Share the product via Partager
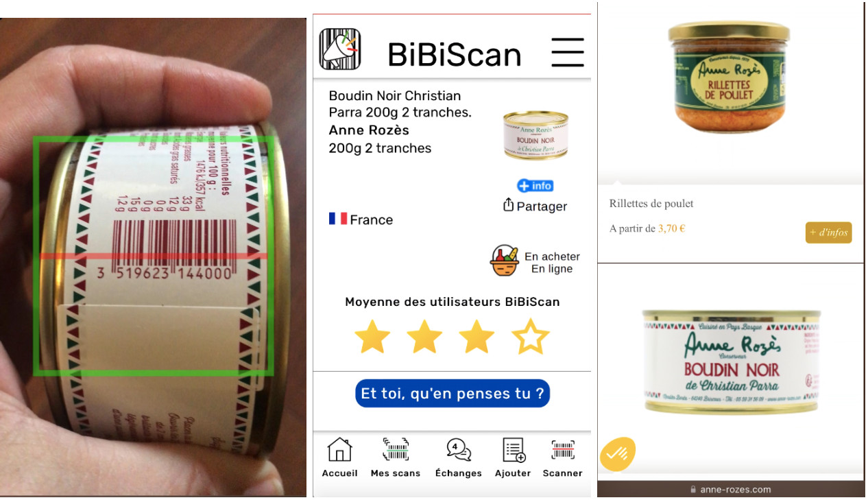The image size is (868, 500). [x=535, y=206]
